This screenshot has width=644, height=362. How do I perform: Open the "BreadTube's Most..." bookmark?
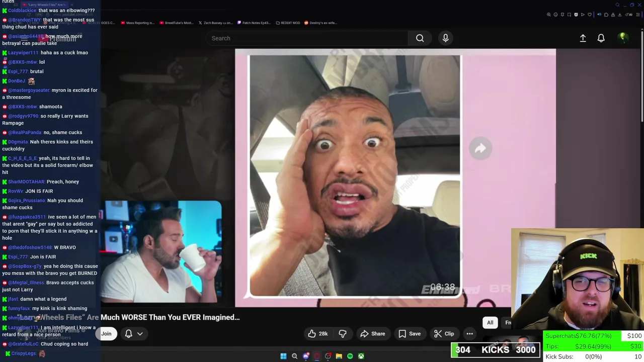[x=176, y=23]
